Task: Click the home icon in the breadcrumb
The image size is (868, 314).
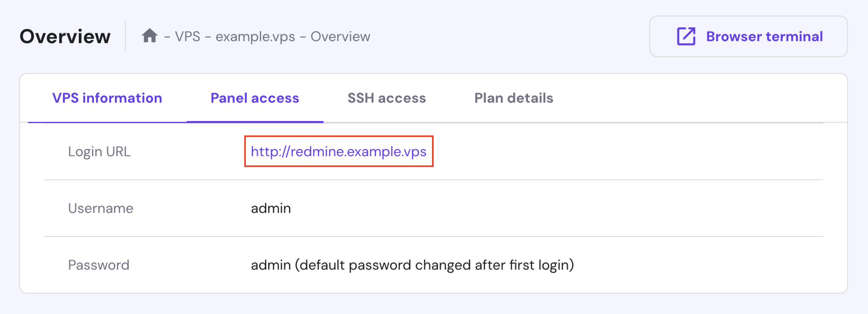Action: [150, 36]
